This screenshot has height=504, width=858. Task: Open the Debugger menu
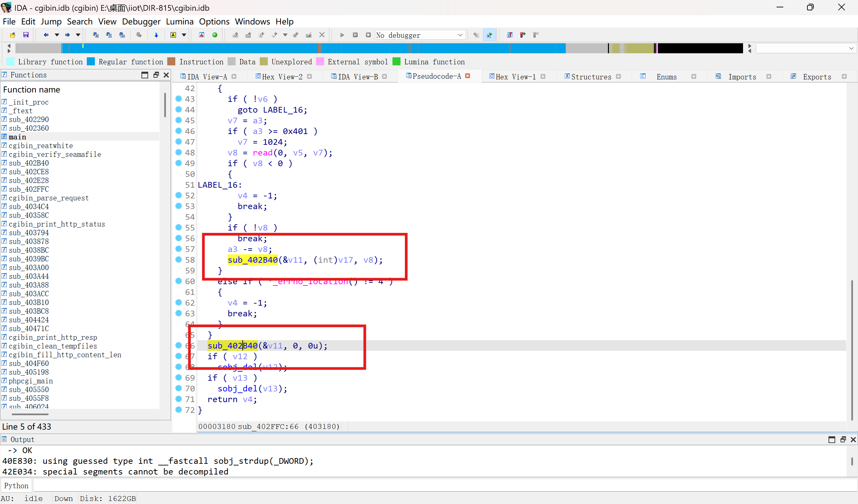[141, 21]
